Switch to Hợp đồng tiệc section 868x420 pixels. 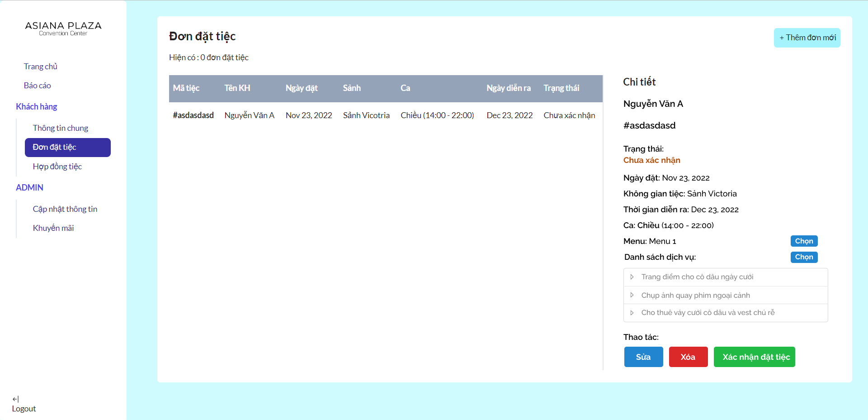click(x=57, y=166)
